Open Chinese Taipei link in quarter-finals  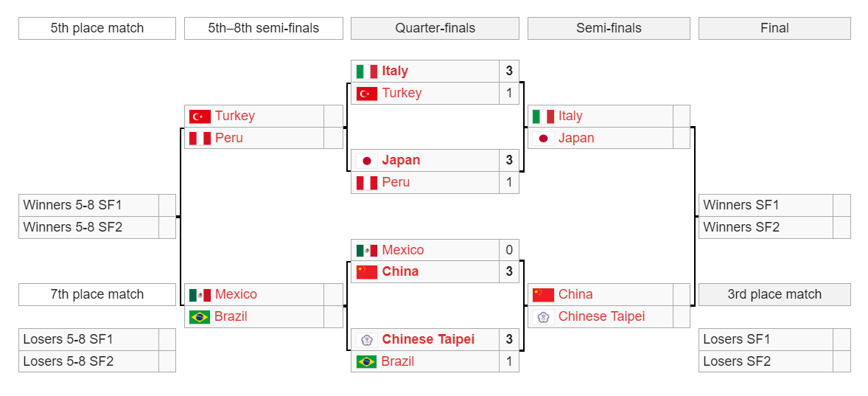[428, 339]
